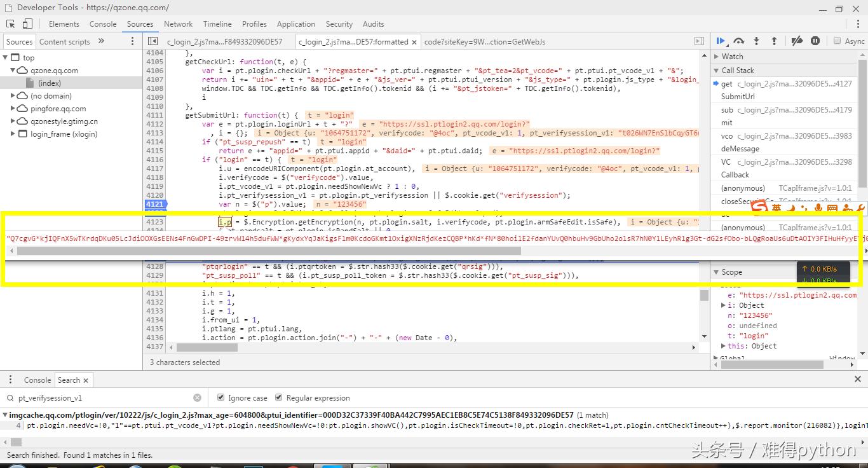Image resolution: width=868 pixels, height=468 pixels.
Task: Open the Console drawer tab
Action: click(x=37, y=380)
